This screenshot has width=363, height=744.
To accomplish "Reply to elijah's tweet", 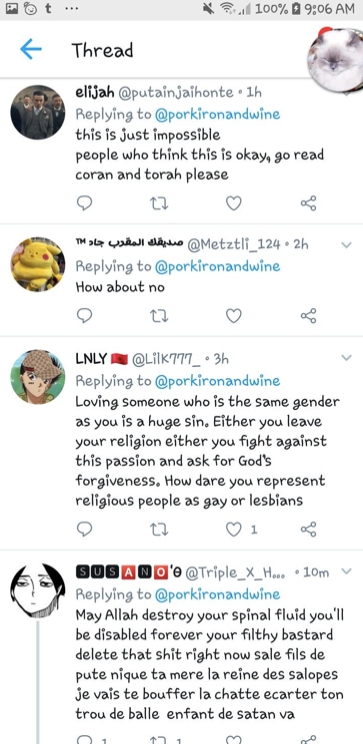I will point(84,204).
